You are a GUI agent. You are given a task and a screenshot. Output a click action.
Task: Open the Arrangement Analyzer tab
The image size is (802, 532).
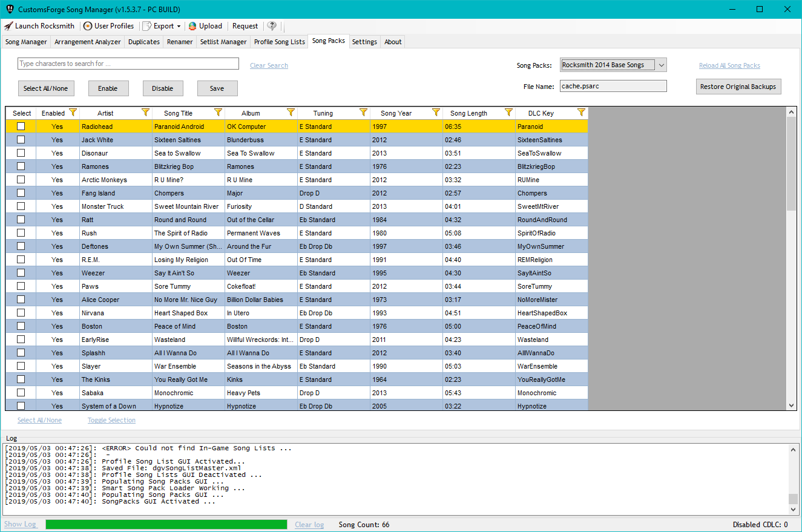point(87,41)
